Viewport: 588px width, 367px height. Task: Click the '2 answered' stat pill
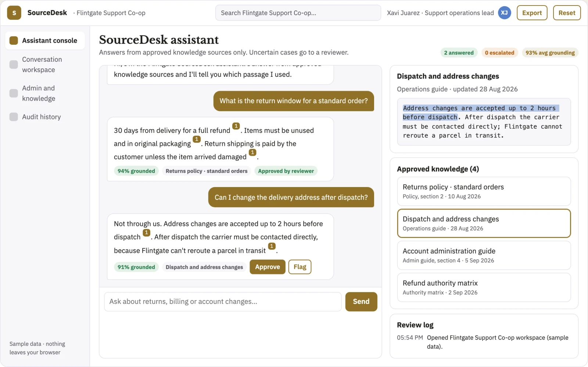coord(459,53)
